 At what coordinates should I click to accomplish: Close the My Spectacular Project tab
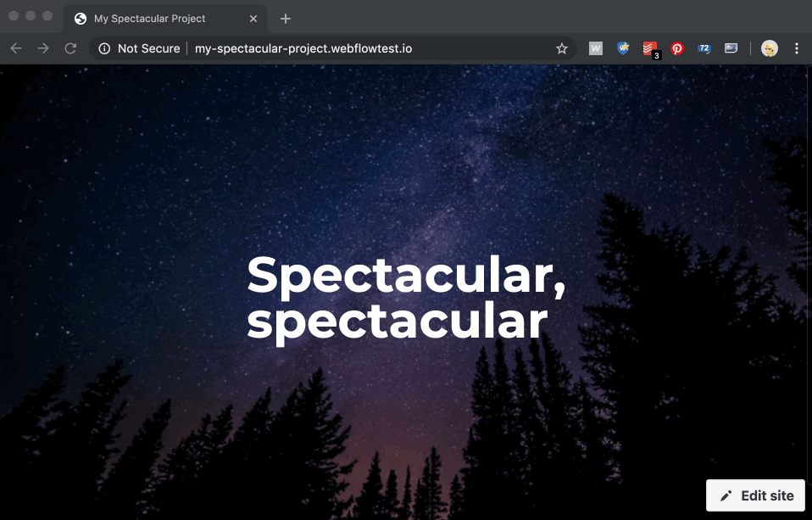tap(253, 19)
